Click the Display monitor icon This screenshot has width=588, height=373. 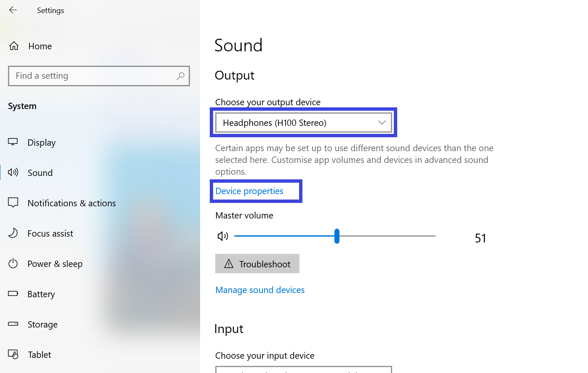pyautogui.click(x=13, y=142)
